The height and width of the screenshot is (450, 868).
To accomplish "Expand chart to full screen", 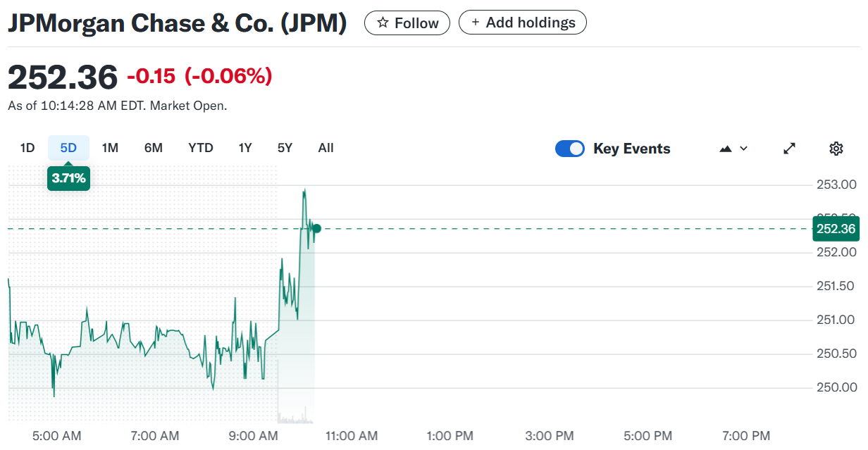I will [x=790, y=149].
